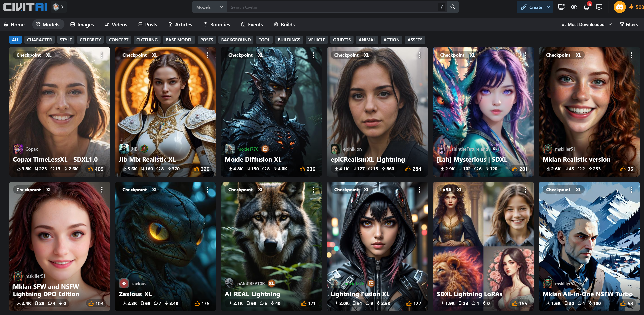Toggle the CHARACTER category filter

tap(39, 40)
